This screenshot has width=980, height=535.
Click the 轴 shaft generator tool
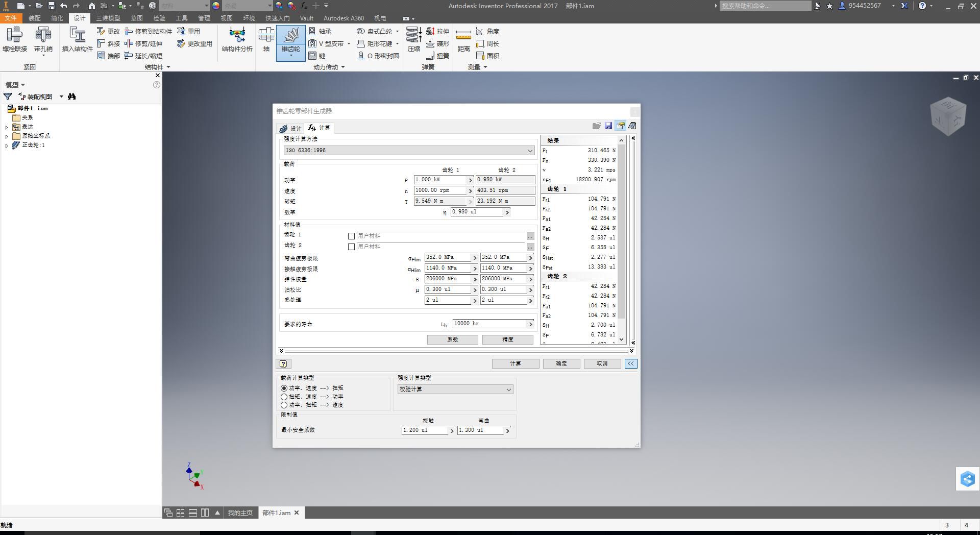tap(266, 40)
